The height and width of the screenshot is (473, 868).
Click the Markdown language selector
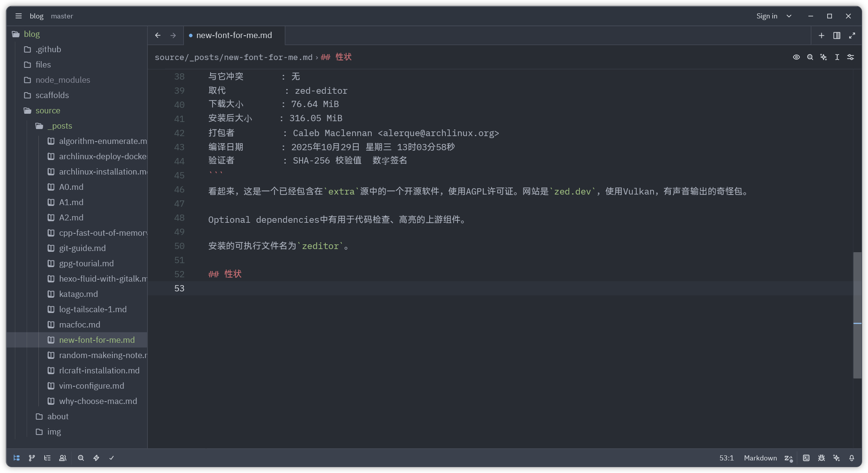[x=760, y=458]
